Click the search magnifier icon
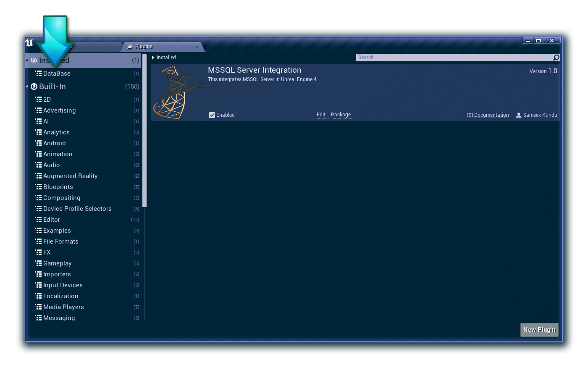 (556, 58)
